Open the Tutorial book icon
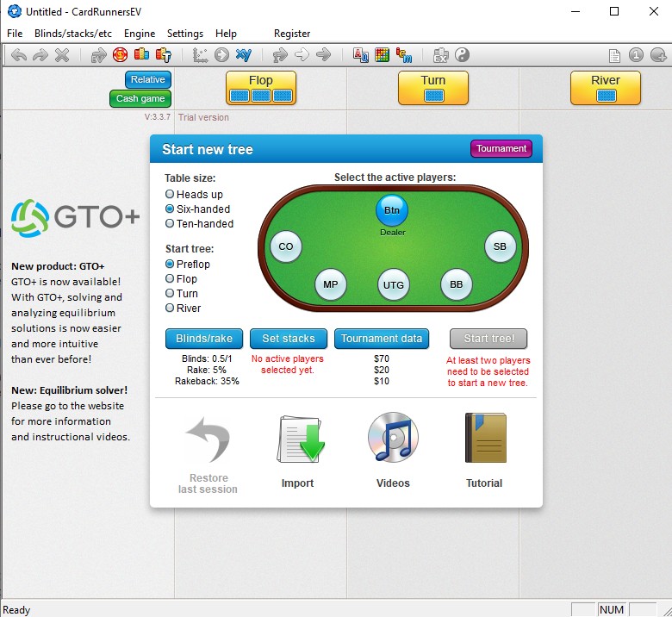 pyautogui.click(x=486, y=438)
